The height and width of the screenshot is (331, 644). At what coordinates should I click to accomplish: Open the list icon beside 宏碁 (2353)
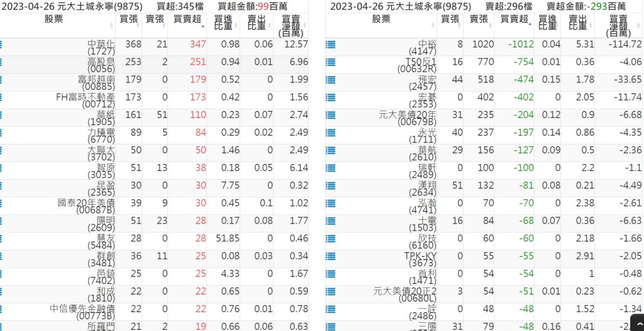pos(330,97)
